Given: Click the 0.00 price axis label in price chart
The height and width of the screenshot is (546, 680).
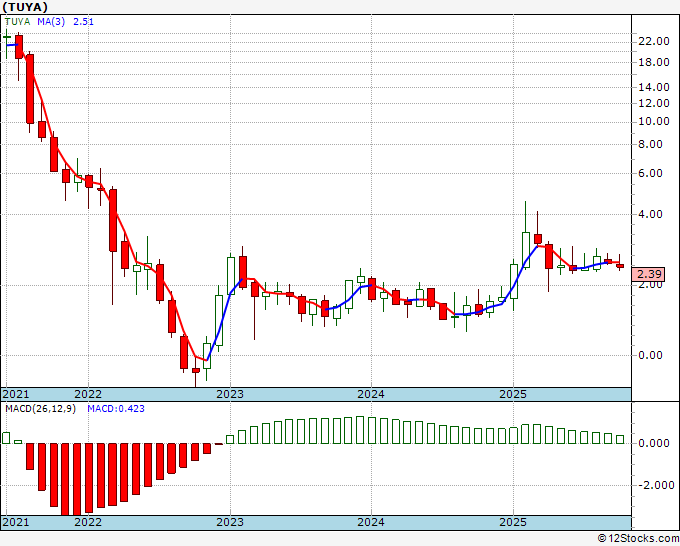Looking at the screenshot, I should click(651, 355).
